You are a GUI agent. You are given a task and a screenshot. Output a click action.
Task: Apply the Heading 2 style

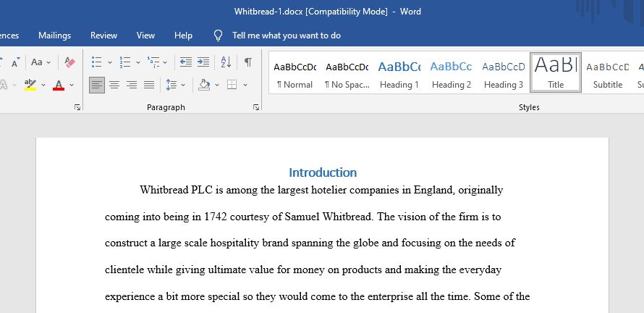click(x=452, y=73)
